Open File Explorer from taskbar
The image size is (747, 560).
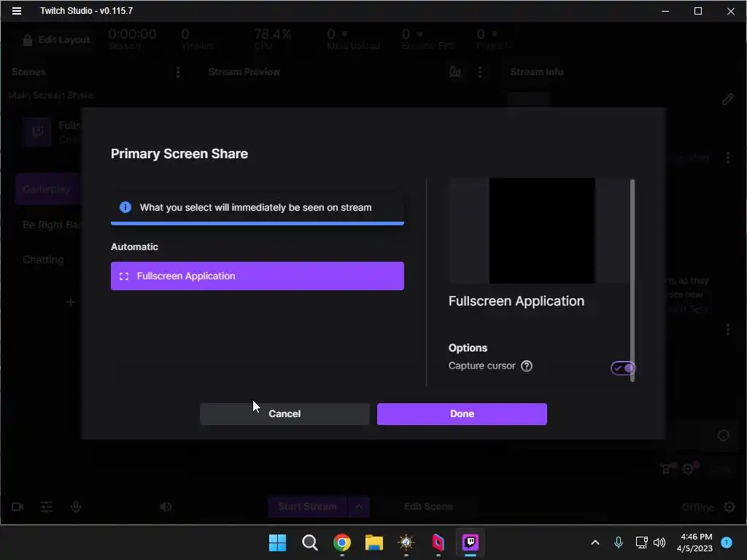point(374,542)
